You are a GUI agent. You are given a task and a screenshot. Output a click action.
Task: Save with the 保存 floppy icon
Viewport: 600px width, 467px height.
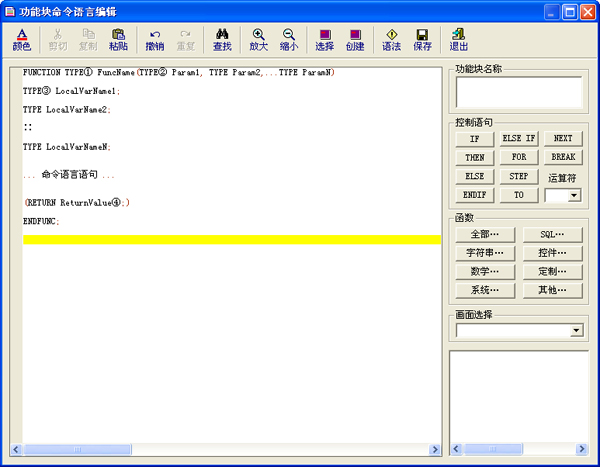point(422,40)
